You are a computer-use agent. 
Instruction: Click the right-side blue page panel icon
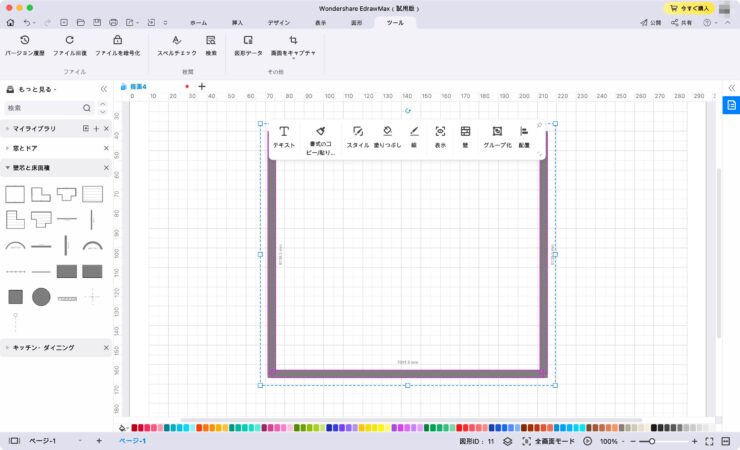pos(731,105)
